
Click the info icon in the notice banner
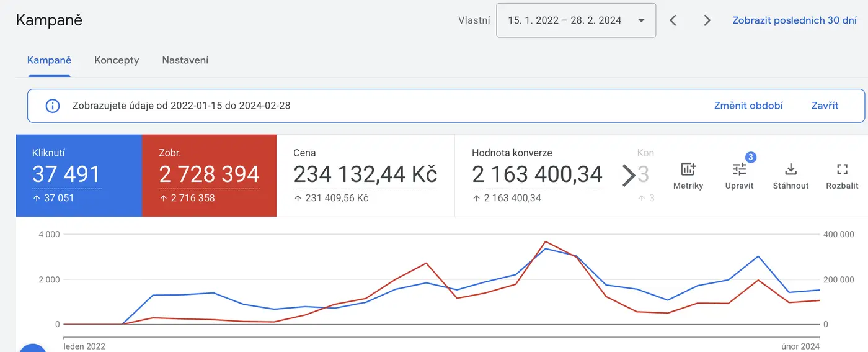[x=53, y=106]
